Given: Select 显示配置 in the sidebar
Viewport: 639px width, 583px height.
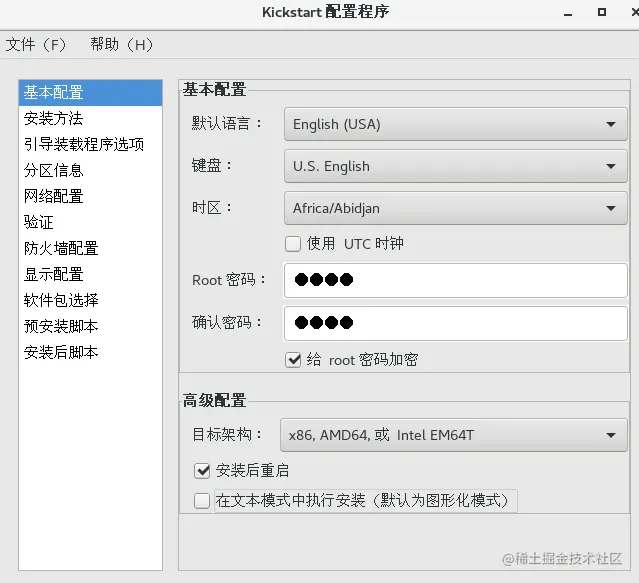Looking at the screenshot, I should 90,274.
